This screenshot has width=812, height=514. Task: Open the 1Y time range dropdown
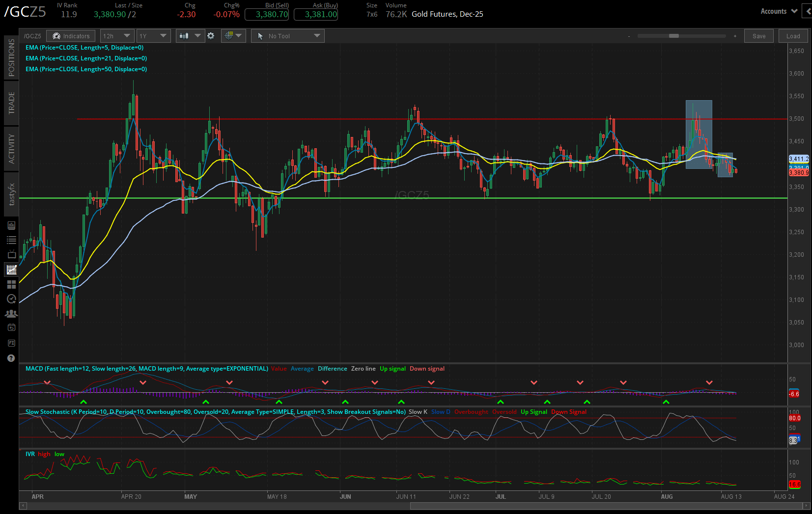point(153,35)
